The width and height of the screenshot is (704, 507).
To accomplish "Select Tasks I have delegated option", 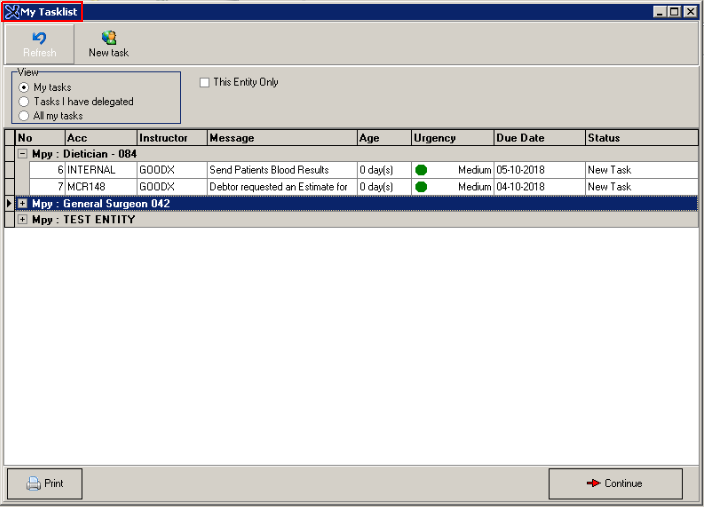I will (x=24, y=102).
